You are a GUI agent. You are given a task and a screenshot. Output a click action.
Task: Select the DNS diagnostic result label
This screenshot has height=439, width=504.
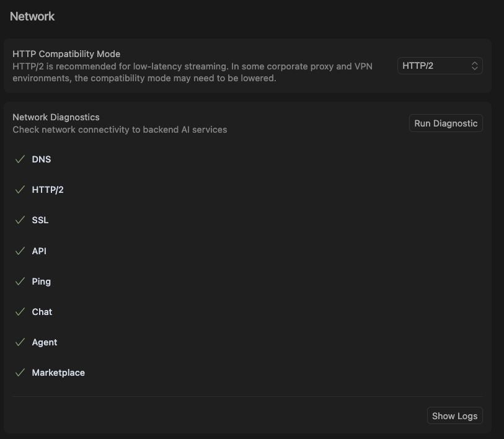click(x=42, y=159)
